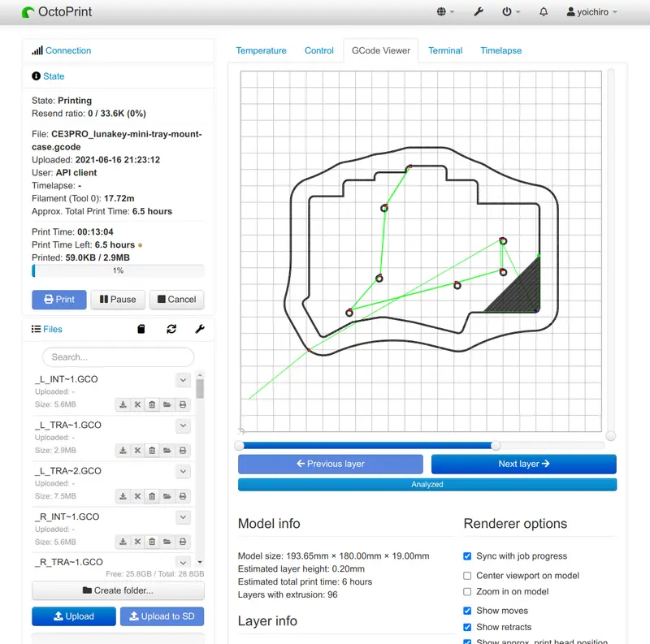Uncheck Show moves option
Viewport: 650px width, 644px height.
tap(467, 611)
